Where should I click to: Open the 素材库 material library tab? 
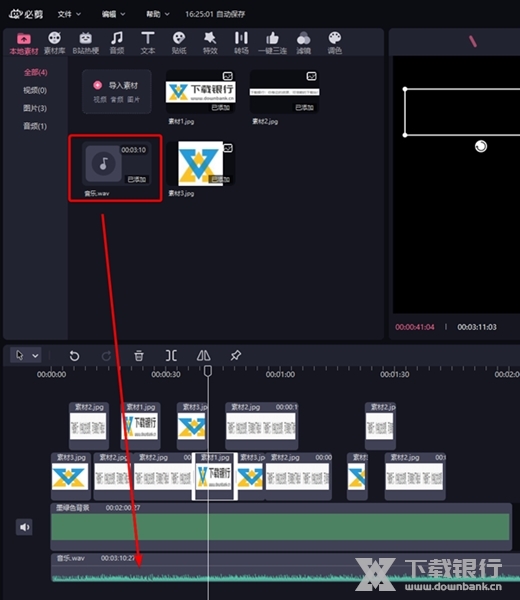point(54,44)
